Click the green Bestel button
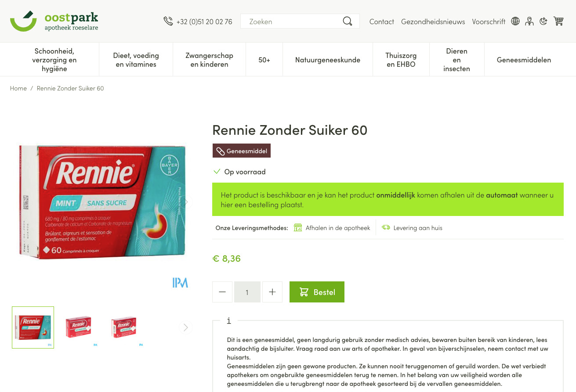Viewport: 576px width, 392px height. click(317, 292)
